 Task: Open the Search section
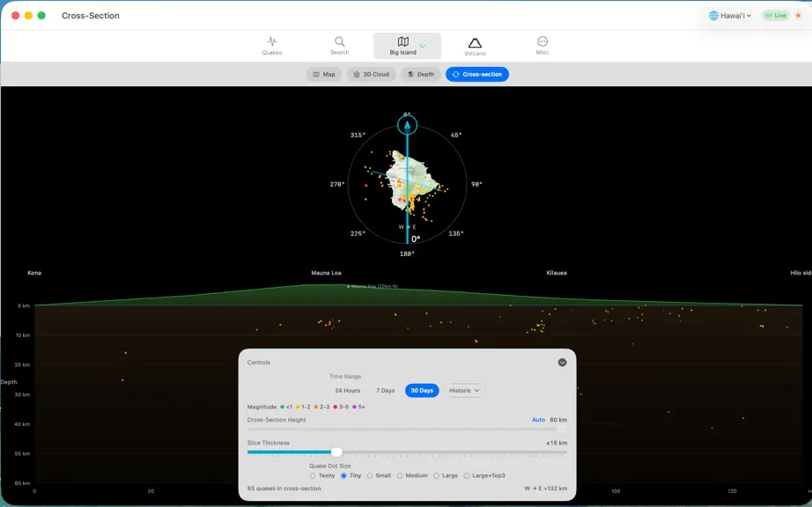[340, 46]
